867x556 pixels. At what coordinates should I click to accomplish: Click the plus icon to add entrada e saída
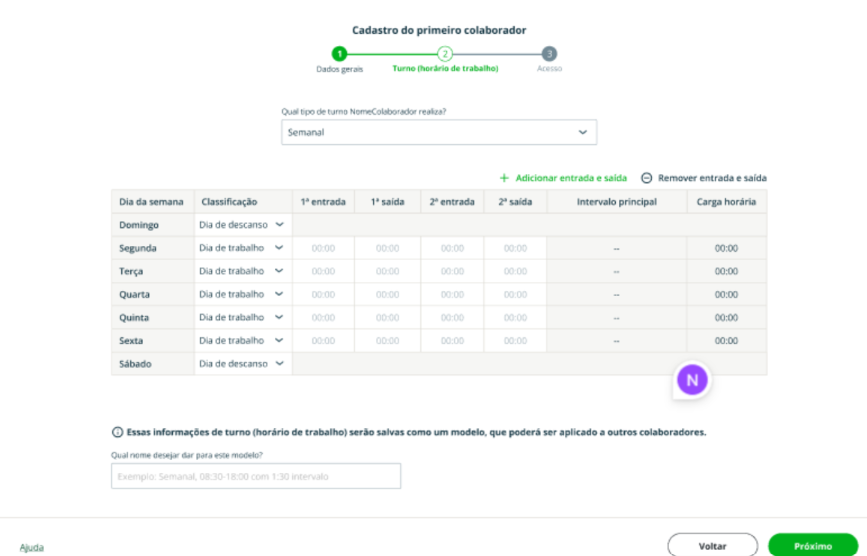(504, 178)
